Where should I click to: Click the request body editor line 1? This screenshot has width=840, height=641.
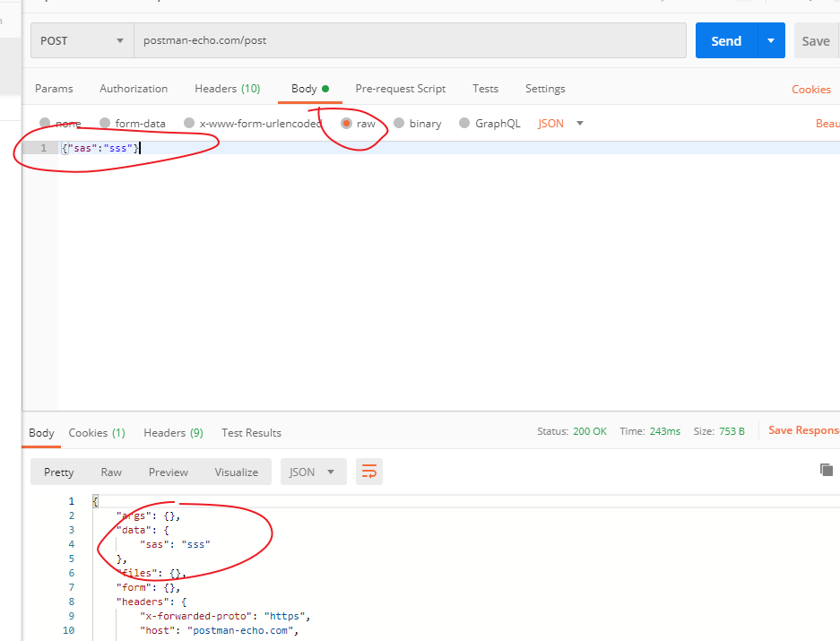pyautogui.click(x=449, y=148)
